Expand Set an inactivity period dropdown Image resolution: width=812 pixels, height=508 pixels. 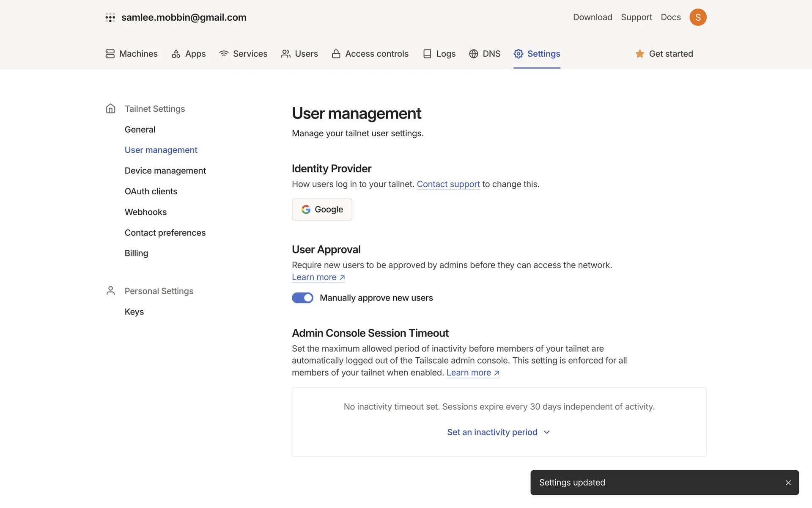click(492, 432)
